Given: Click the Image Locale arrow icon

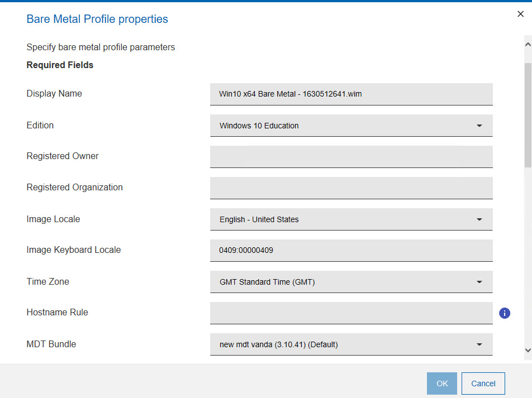Looking at the screenshot, I should [479, 219].
